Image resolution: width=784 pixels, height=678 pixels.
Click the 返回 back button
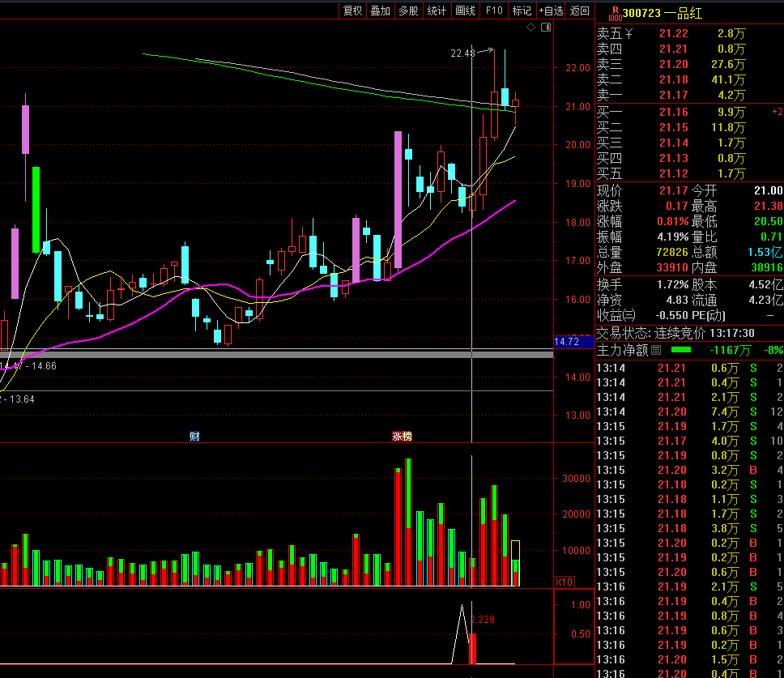(580, 11)
